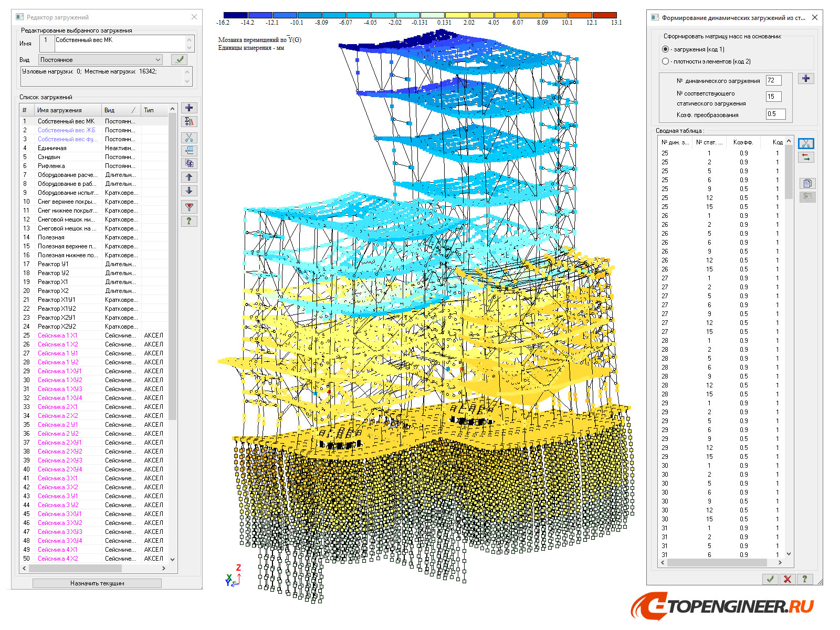Edit the coefficient field containing 0.5
The image size is (840, 630).
(x=775, y=114)
